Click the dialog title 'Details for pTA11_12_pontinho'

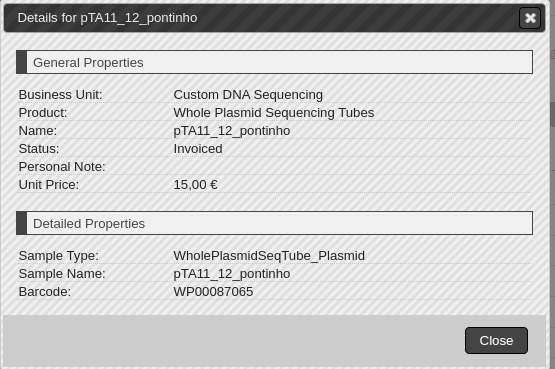(x=107, y=18)
